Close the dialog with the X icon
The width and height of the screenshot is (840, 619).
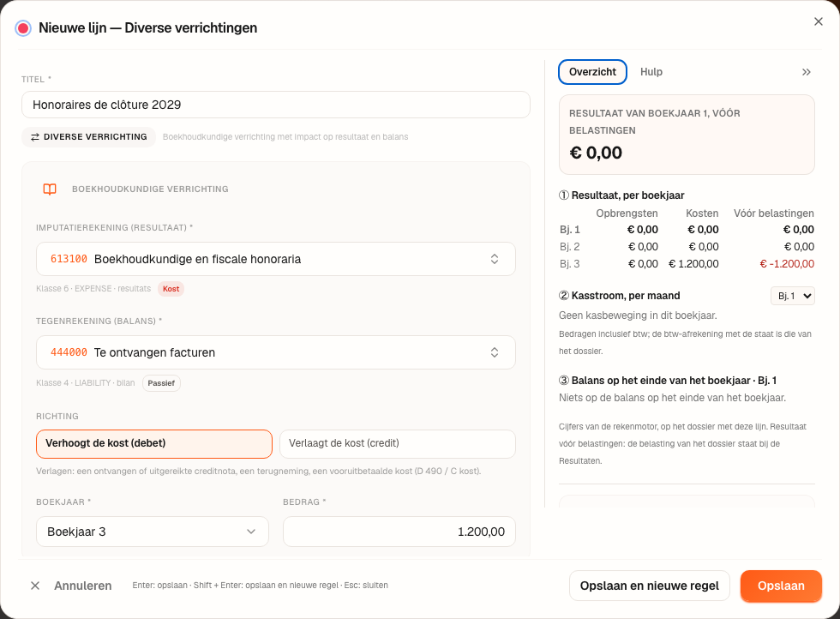point(818,21)
